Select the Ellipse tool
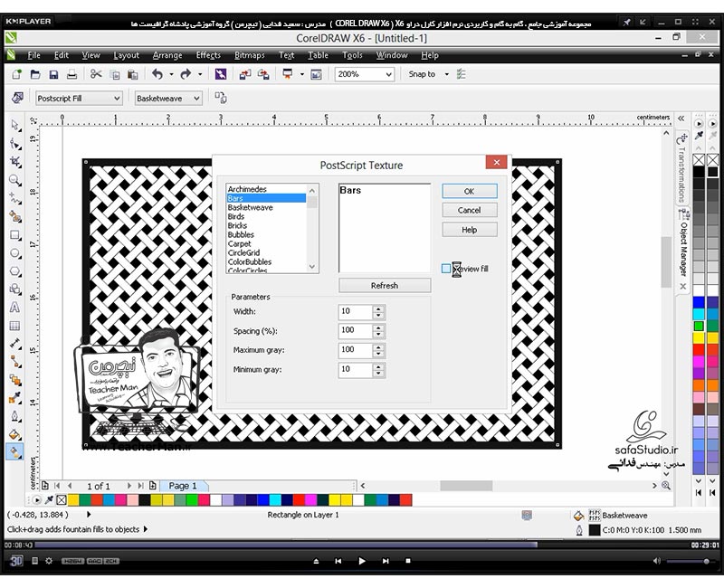This screenshot has height=588, width=724. 15,253
